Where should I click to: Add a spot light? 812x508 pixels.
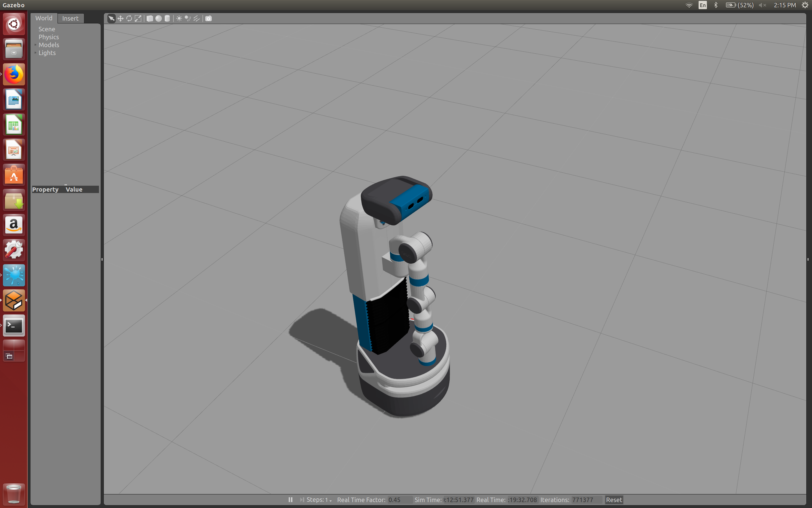click(x=188, y=18)
